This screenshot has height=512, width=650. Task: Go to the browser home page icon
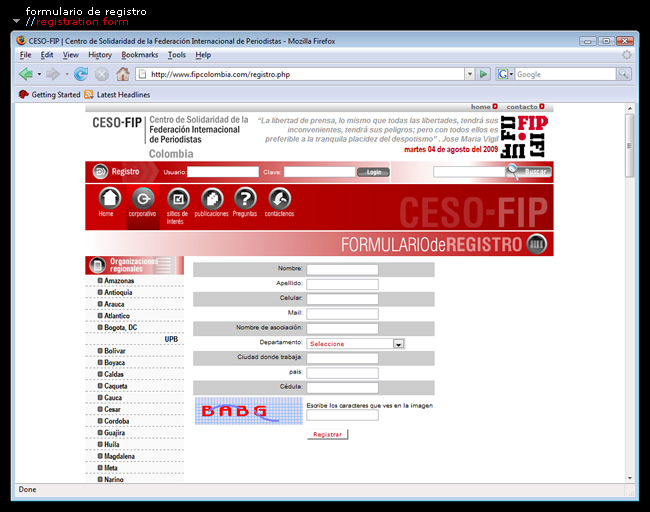[122, 74]
